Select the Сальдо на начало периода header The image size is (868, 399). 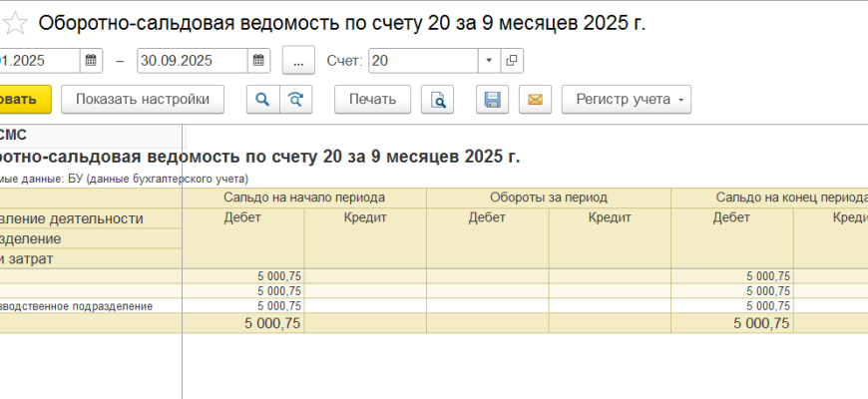coord(304,198)
